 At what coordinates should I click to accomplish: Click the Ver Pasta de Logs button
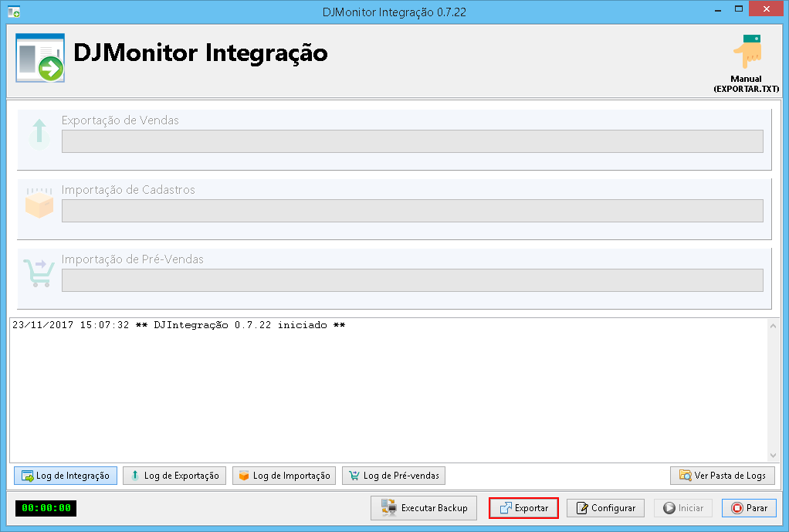click(723, 476)
